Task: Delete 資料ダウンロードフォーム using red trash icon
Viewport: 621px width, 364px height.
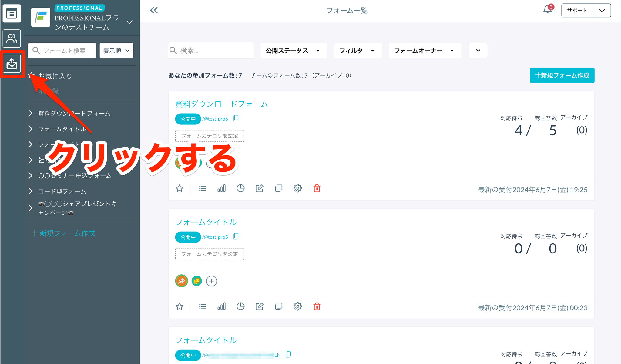Action: [x=317, y=188]
